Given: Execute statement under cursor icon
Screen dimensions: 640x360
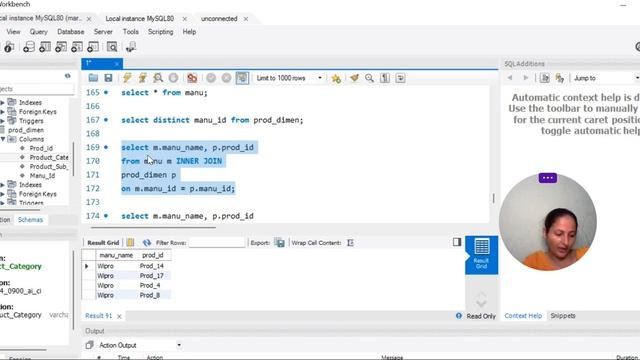Looking at the screenshot, I should [142, 78].
